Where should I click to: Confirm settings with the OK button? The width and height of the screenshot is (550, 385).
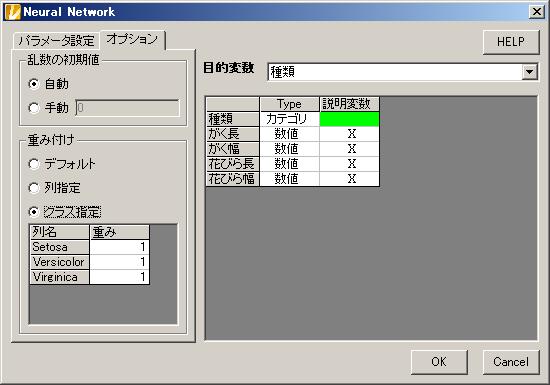pos(439,362)
